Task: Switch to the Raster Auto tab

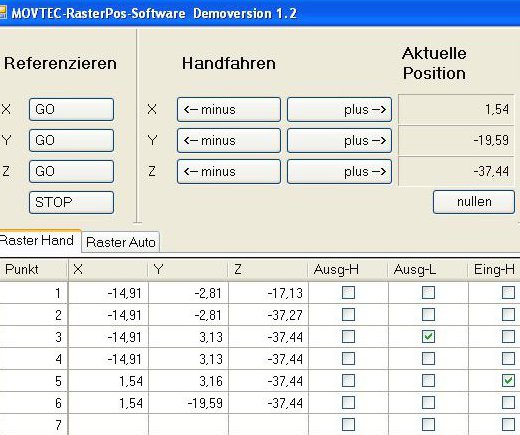Action: 121,242
